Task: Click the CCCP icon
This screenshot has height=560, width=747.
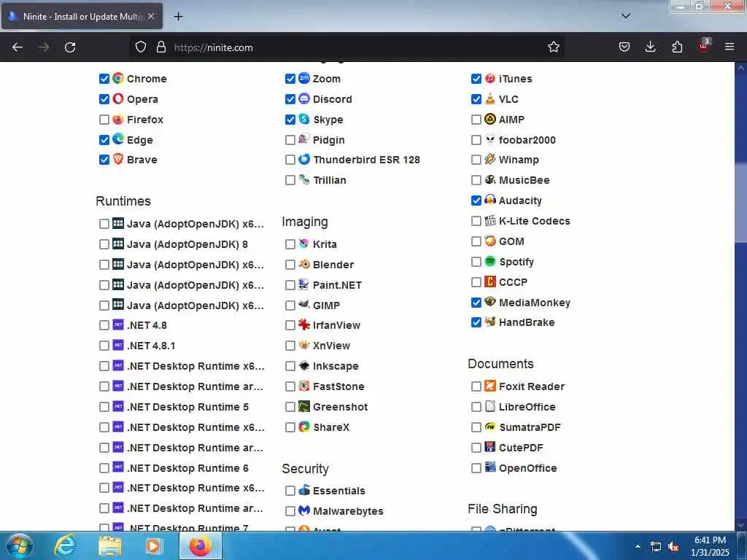Action: coord(489,281)
